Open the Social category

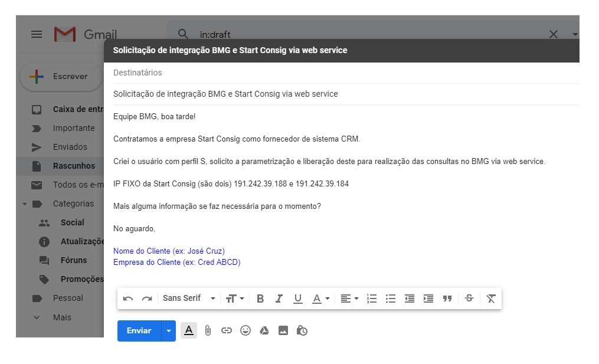[61, 222]
